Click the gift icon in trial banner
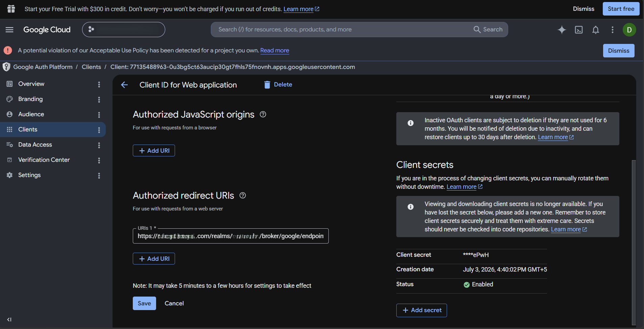Screen dimensions: 644x329 pos(11,9)
